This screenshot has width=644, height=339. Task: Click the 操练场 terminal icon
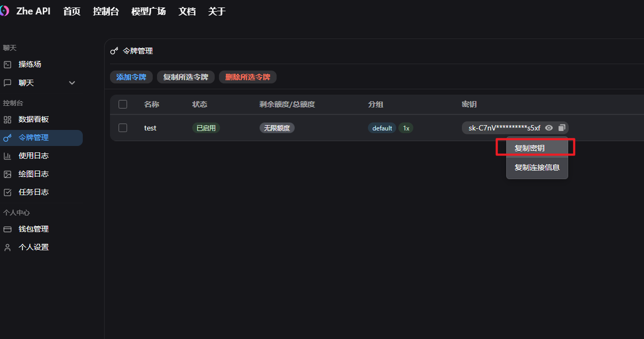click(x=7, y=64)
